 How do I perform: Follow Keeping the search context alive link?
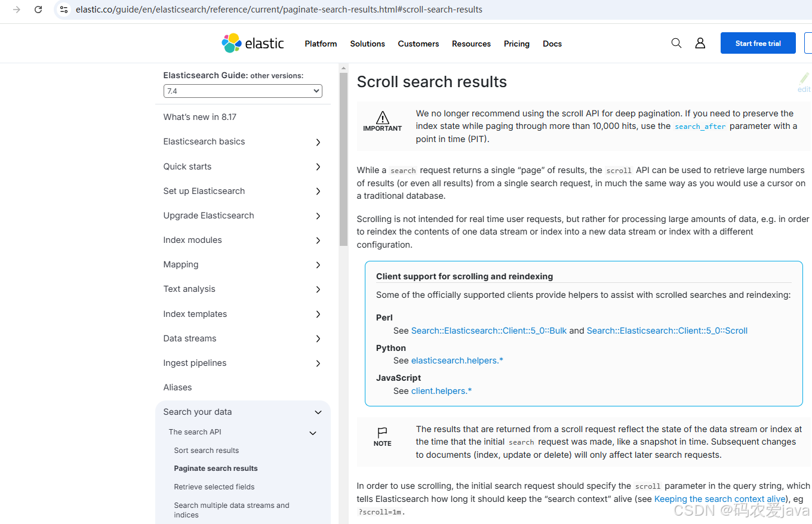click(720, 499)
